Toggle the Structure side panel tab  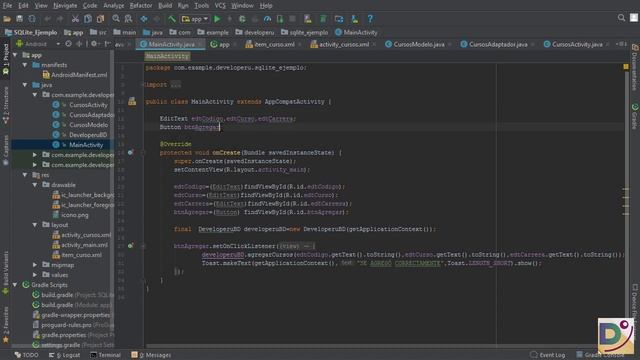(6, 105)
